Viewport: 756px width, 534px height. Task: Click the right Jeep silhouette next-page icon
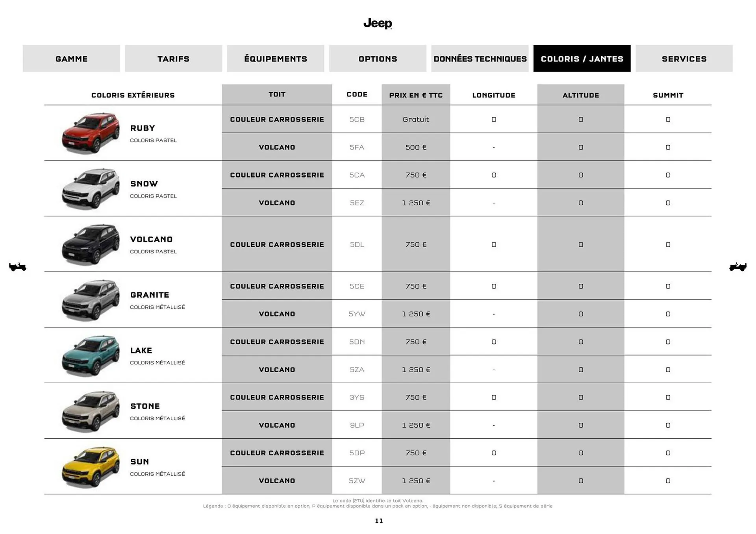point(737,267)
